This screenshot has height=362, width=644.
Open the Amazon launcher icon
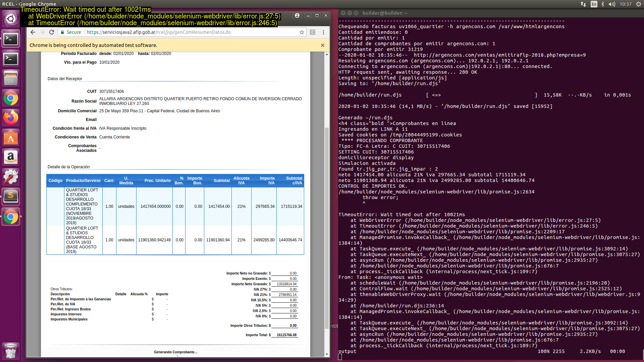tap(11, 157)
